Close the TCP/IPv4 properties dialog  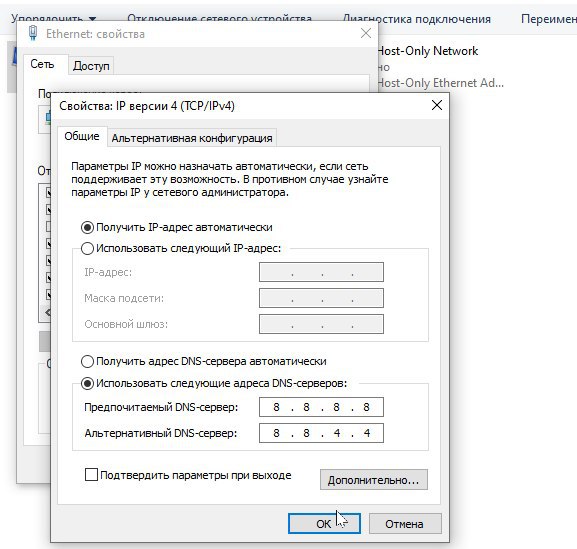[x=437, y=106]
